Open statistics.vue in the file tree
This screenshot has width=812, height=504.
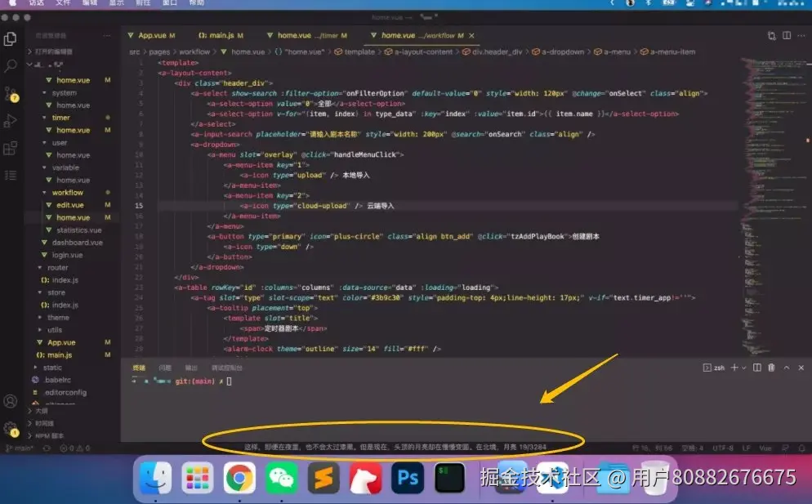coord(78,230)
